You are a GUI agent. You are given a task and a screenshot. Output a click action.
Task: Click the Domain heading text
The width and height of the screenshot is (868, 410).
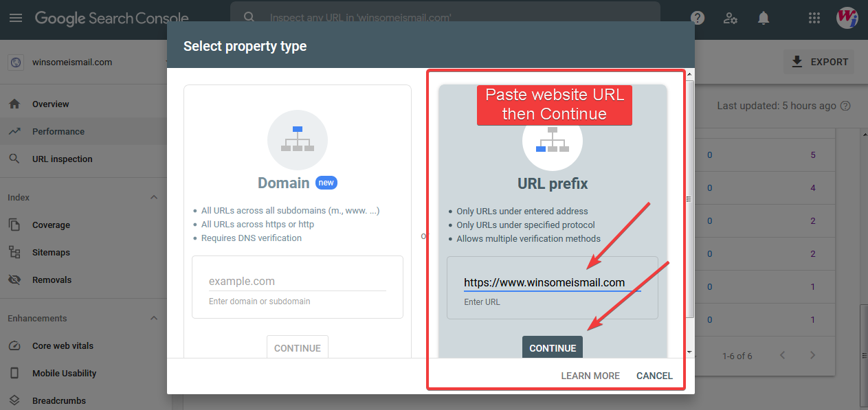click(x=284, y=183)
